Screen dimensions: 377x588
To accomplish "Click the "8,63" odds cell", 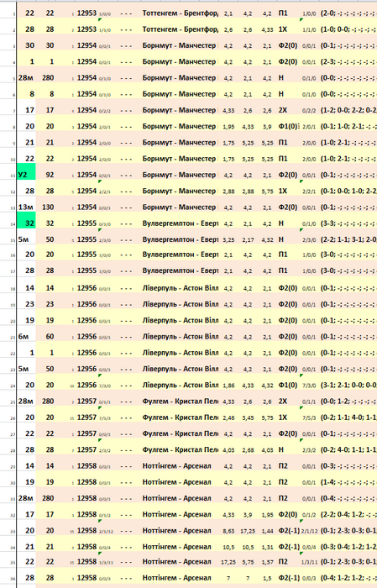I will pyautogui.click(x=228, y=531).
